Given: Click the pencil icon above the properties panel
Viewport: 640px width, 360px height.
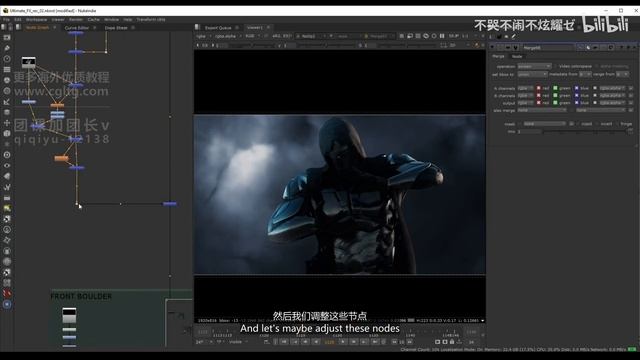Looking at the screenshot, I should coord(513,36).
